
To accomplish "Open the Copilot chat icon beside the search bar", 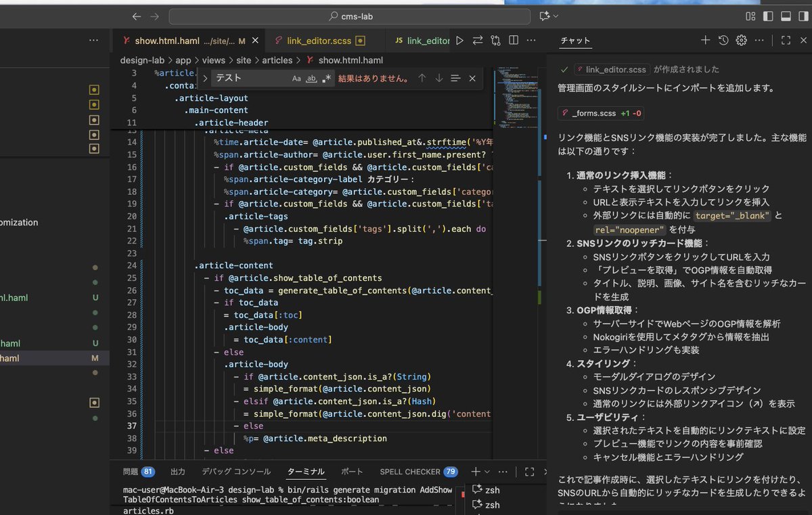I will coord(544,16).
